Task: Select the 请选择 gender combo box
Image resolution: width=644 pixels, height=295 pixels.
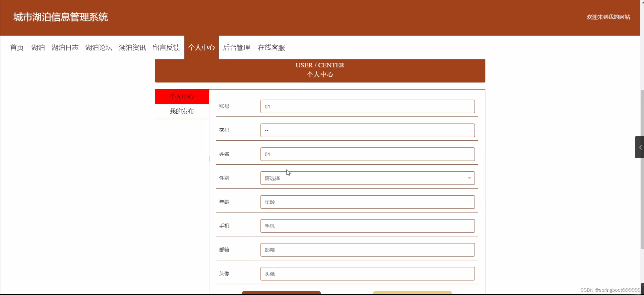Action: (363, 178)
